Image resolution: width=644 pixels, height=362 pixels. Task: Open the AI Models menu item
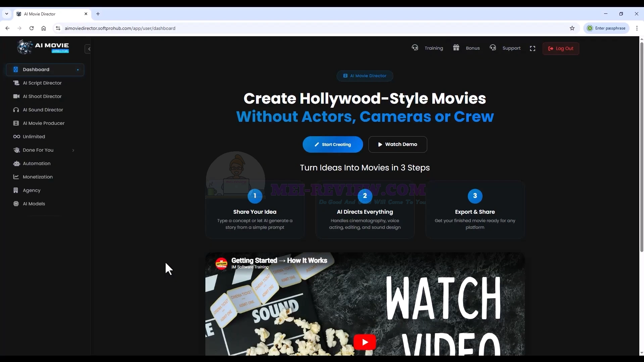click(45, 204)
